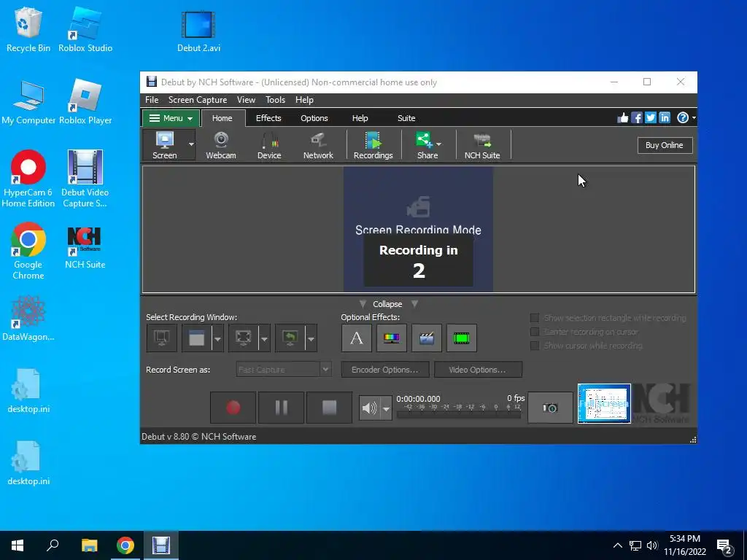Expand the Share dropdown arrow

pyautogui.click(x=438, y=144)
